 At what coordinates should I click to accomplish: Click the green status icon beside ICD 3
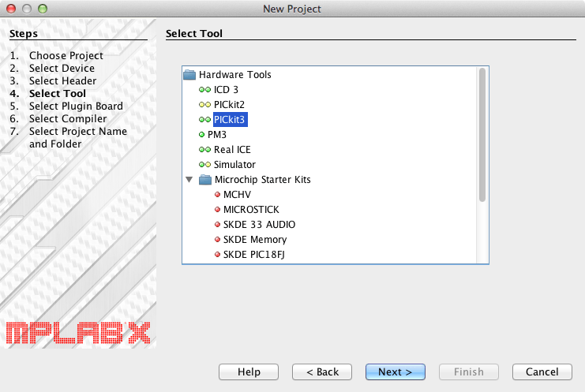point(204,90)
